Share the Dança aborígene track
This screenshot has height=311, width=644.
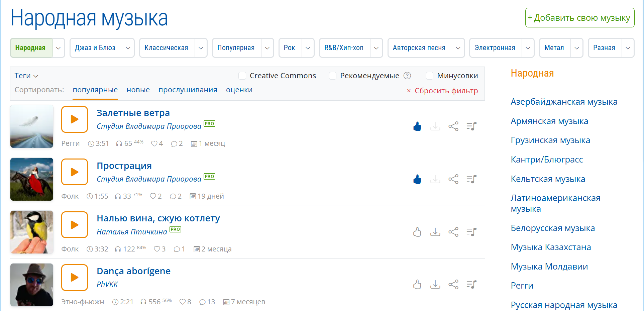click(453, 285)
